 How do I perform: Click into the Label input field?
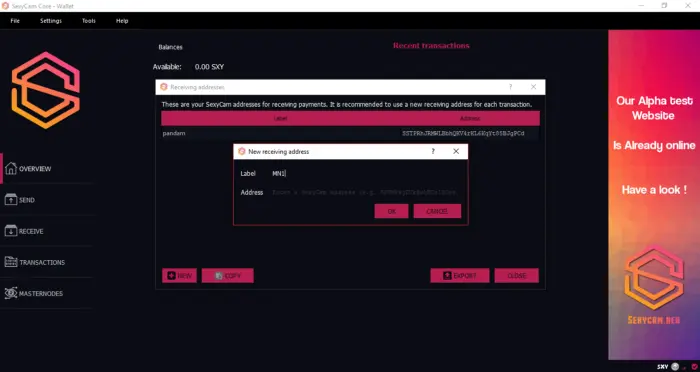click(366, 173)
